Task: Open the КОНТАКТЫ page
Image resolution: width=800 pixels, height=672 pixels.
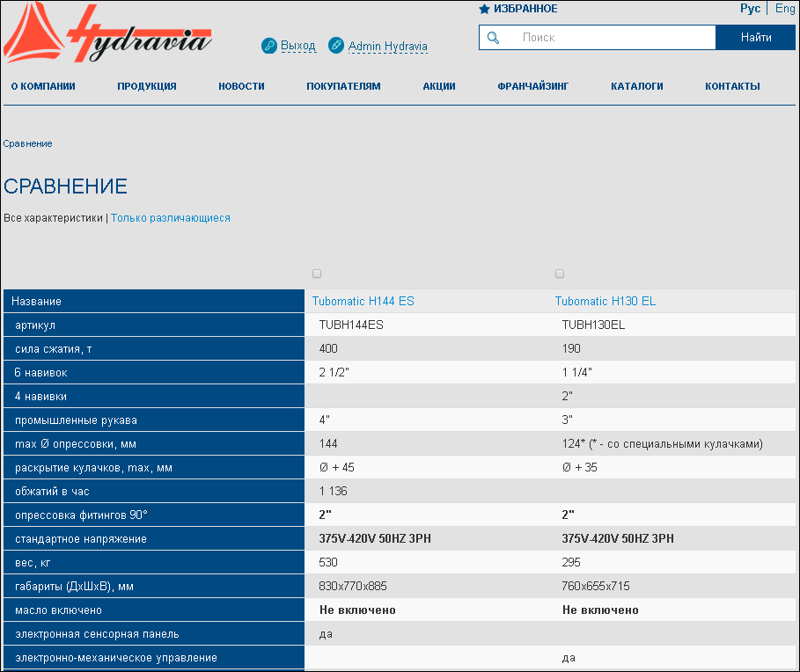Action: pyautogui.click(x=732, y=86)
